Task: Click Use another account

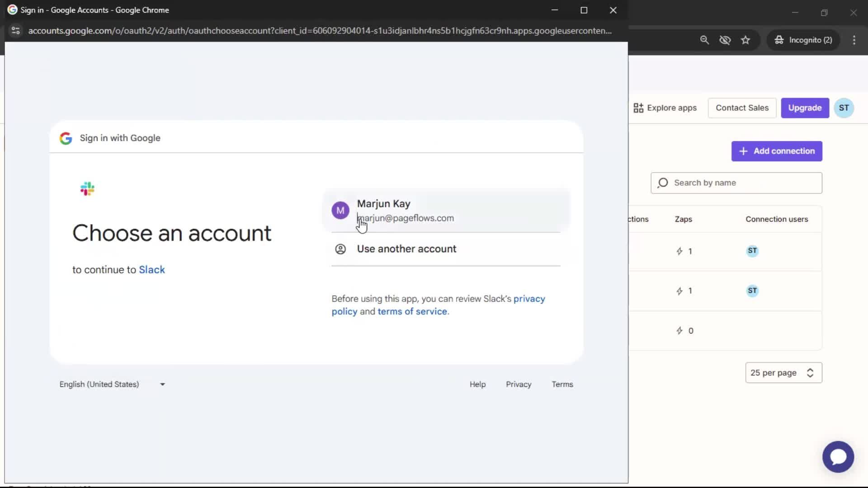Action: (x=446, y=249)
